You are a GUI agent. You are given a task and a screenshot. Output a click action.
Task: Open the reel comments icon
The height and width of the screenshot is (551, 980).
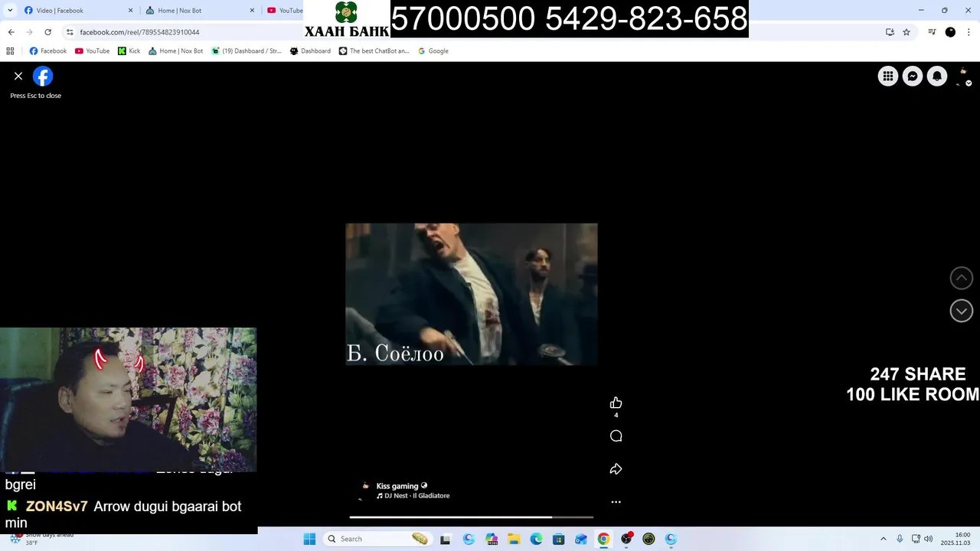click(616, 436)
